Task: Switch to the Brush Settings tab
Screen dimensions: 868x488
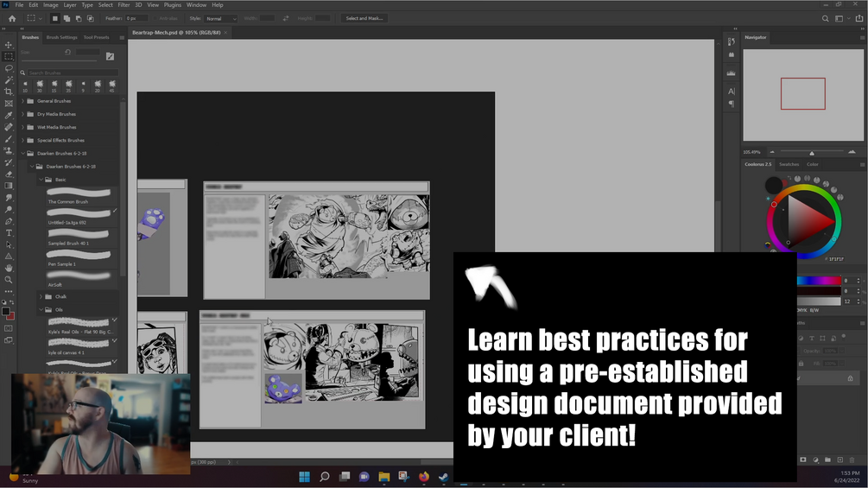Action: click(62, 38)
